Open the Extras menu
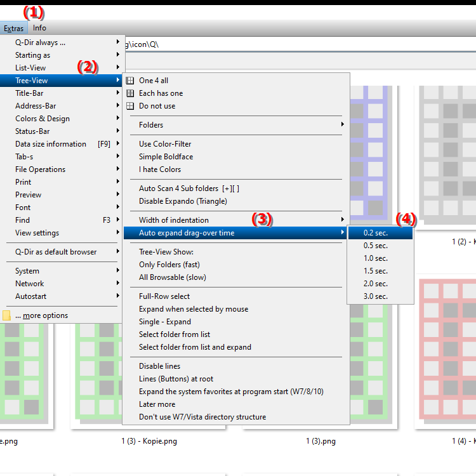The height and width of the screenshot is (476, 476). tap(14, 28)
